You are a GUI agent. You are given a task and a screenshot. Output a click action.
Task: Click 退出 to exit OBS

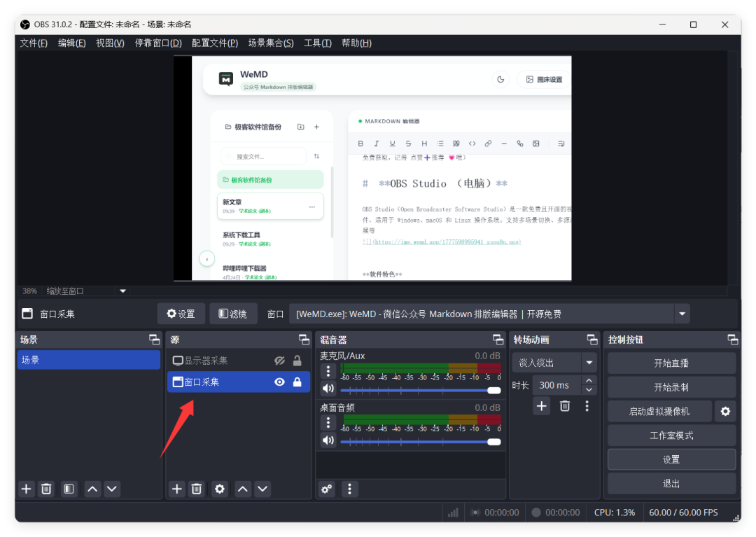pyautogui.click(x=671, y=484)
